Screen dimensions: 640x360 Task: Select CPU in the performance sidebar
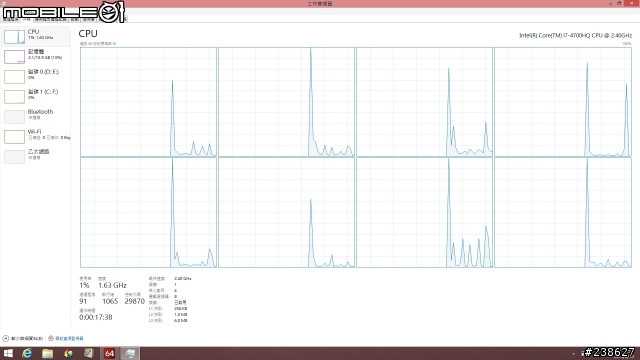36,36
